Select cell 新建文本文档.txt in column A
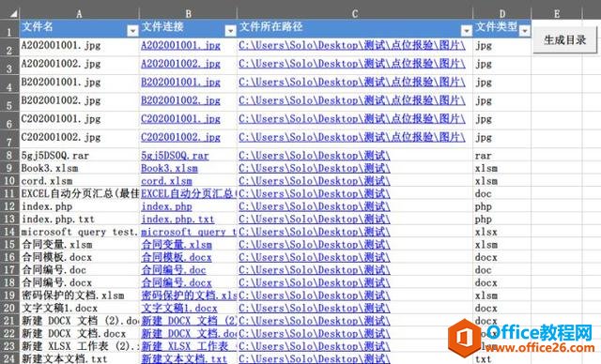This screenshot has width=601, height=364. tap(79, 359)
